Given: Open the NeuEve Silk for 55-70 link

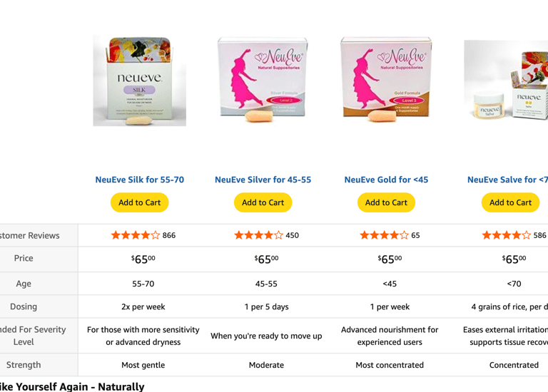Looking at the screenshot, I should click(x=139, y=180).
